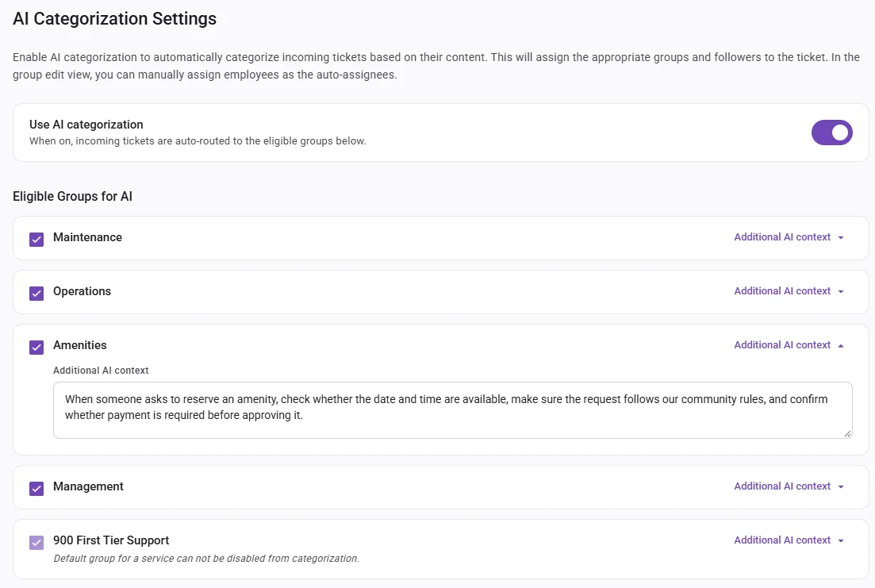
Task: Collapse Additional AI context for Amenities
Action: pos(789,345)
